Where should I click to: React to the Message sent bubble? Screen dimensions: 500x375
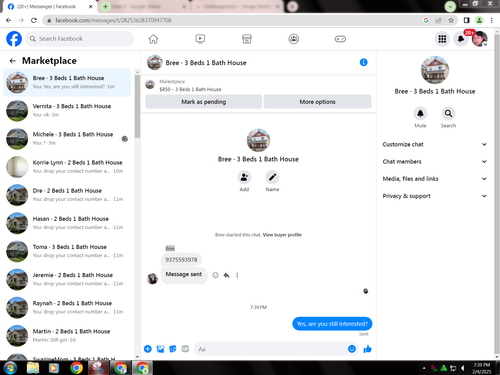(x=215, y=275)
